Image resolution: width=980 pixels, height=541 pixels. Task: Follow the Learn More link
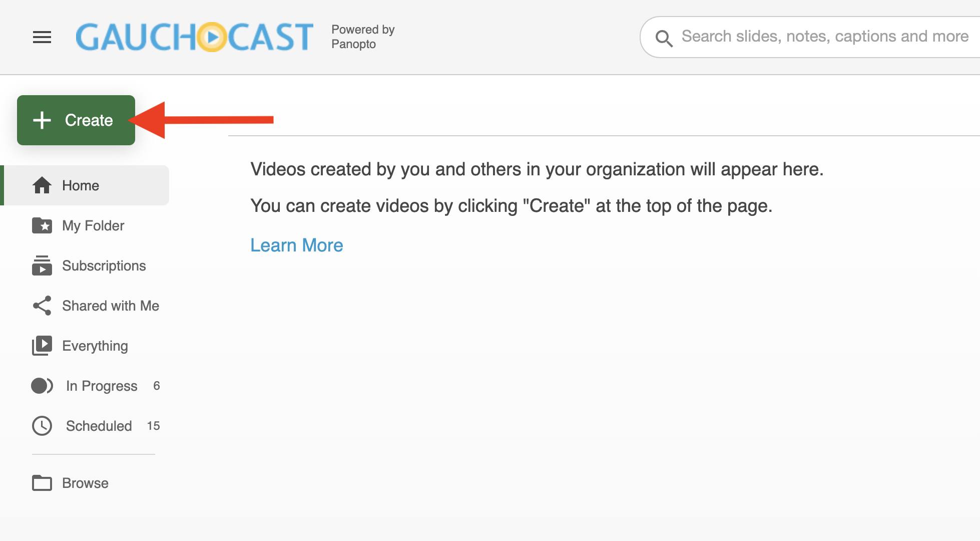pos(297,245)
